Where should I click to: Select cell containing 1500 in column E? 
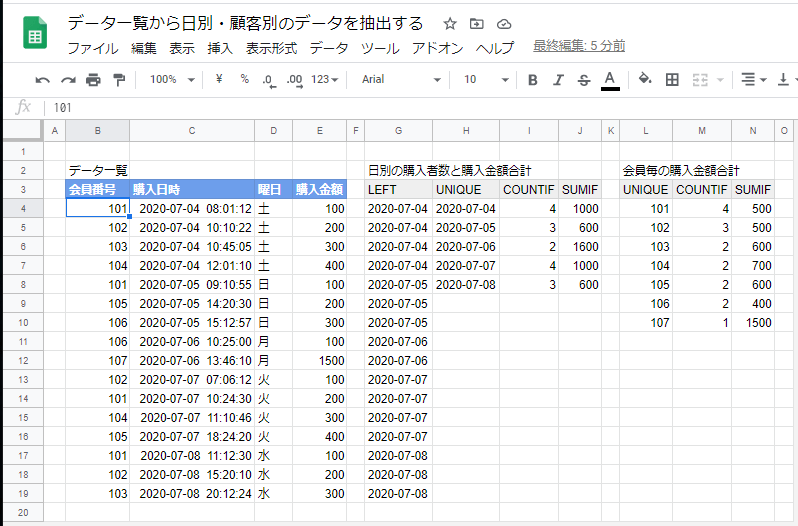coord(320,361)
